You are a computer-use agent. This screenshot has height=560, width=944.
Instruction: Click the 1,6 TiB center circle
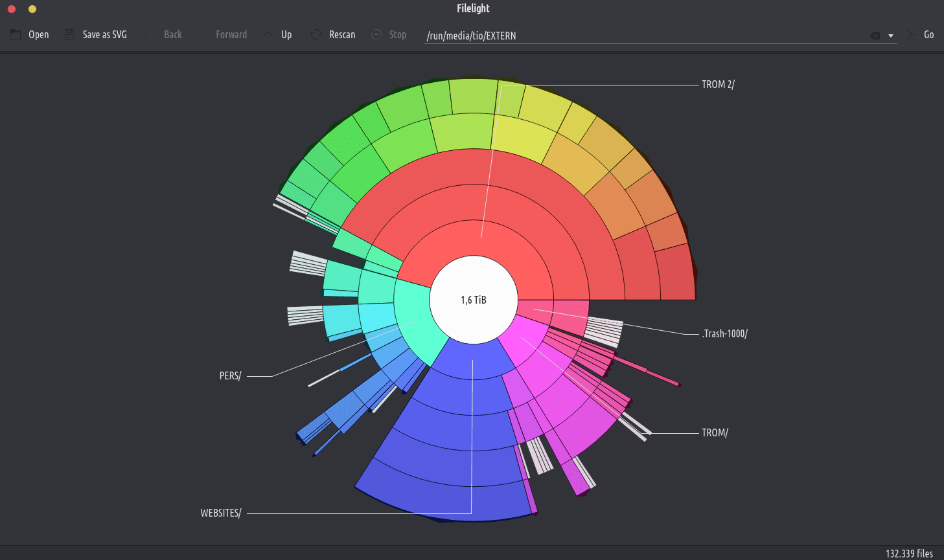474,300
